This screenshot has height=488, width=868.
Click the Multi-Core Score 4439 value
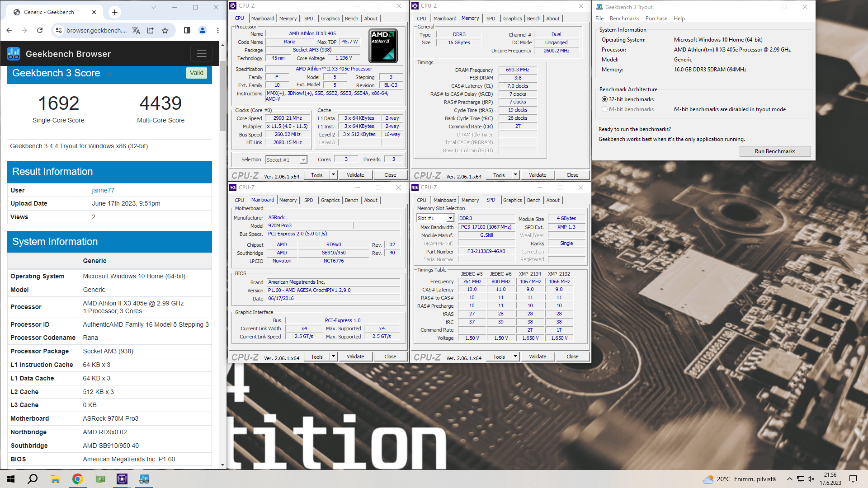point(160,103)
